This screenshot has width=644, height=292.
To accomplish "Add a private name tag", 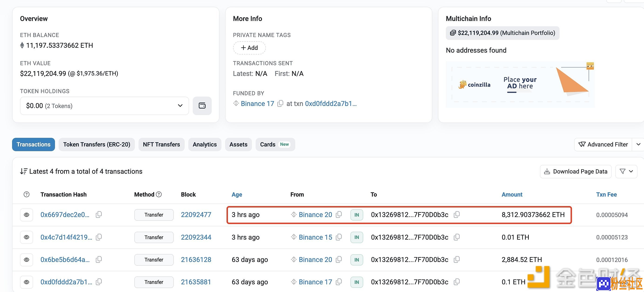I will click(x=249, y=48).
